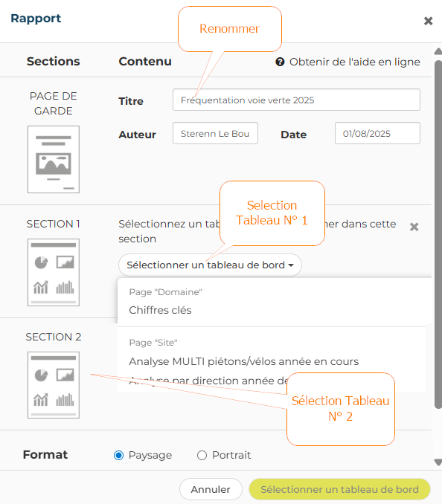Image resolution: width=442 pixels, height=504 pixels.
Task: Open Obtenir de l'aide en ligne link
Action: 354,62
